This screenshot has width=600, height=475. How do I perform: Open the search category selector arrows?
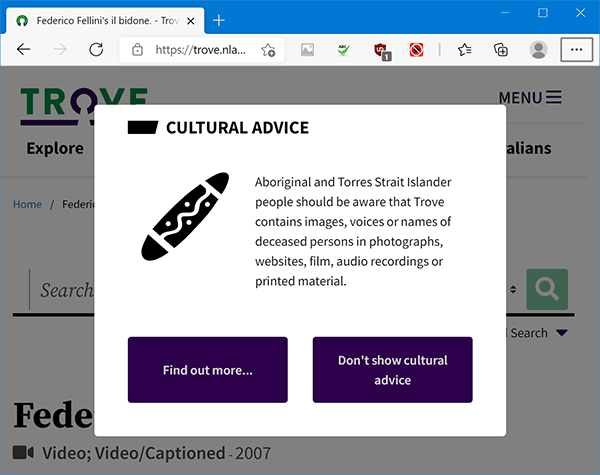pyautogui.click(x=513, y=289)
